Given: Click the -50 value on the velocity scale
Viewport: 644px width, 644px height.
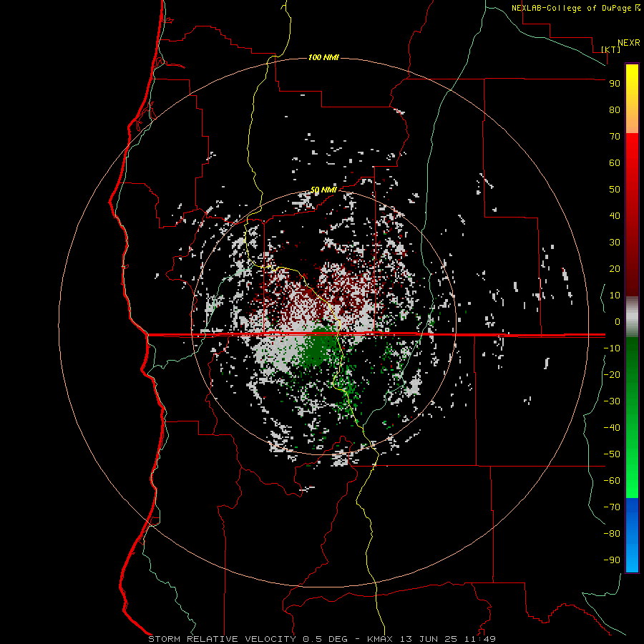Looking at the screenshot, I should (612, 454).
